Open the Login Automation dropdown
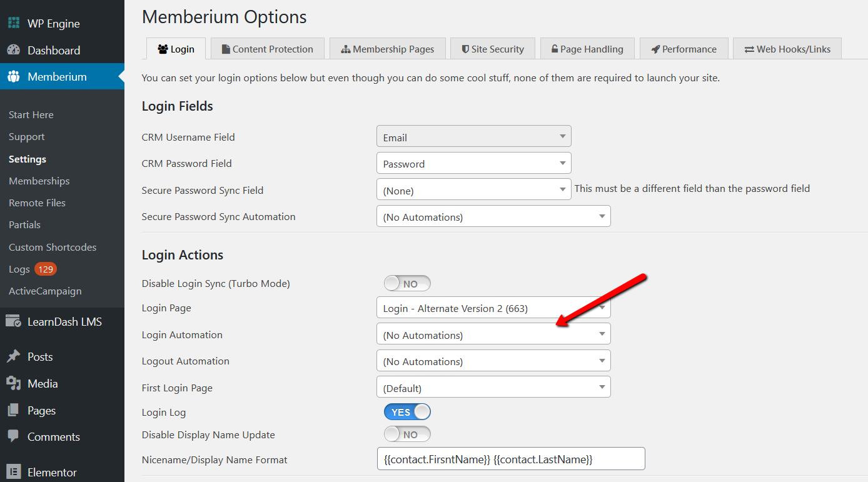868x482 pixels. tap(493, 334)
